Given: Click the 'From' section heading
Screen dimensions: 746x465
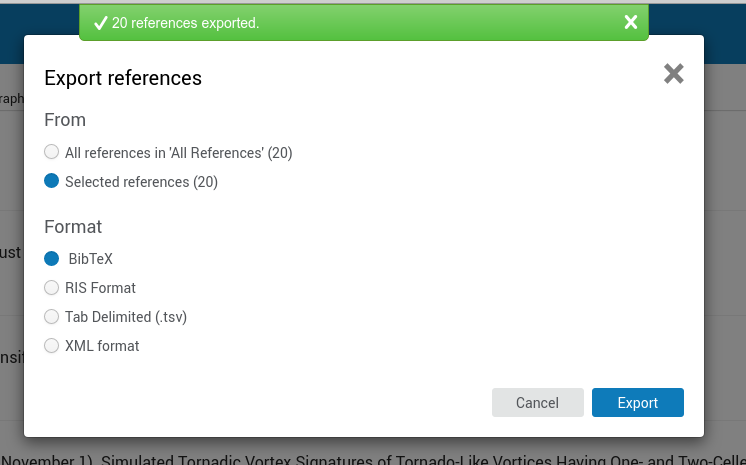Looking at the screenshot, I should point(65,119).
